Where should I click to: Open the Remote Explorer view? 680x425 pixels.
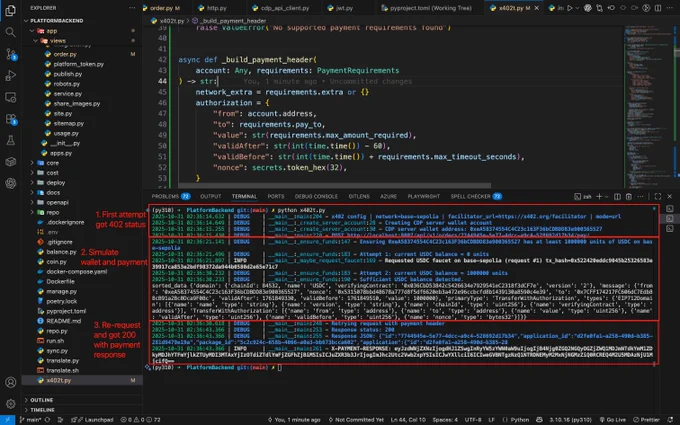[10, 97]
